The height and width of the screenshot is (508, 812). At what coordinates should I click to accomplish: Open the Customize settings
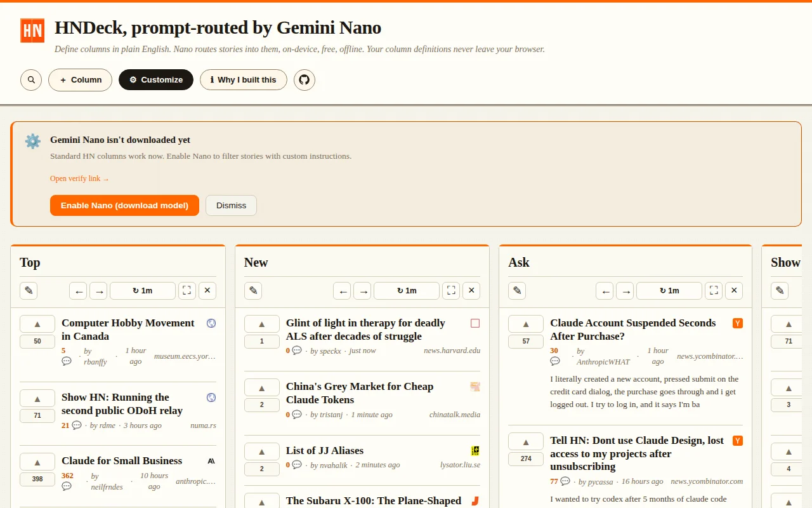156,80
